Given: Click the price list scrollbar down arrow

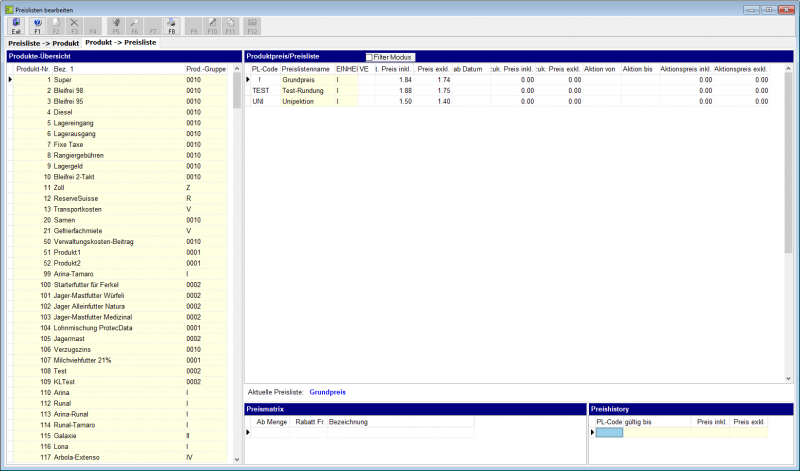Looking at the screenshot, I should 788,379.
